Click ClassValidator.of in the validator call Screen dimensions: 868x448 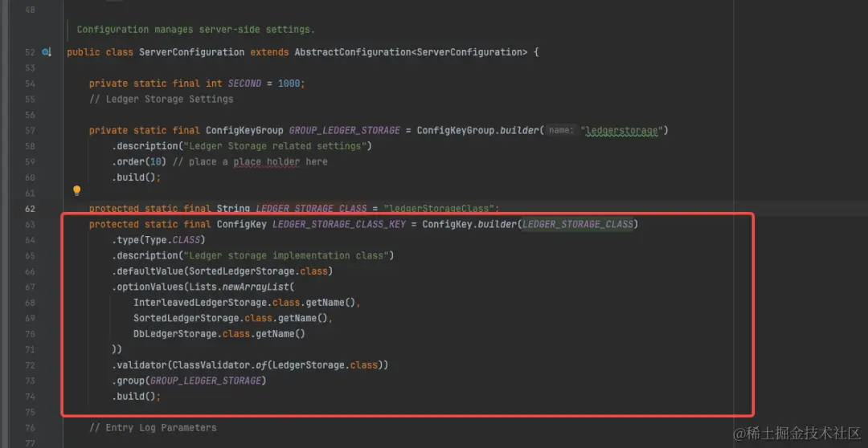(x=219, y=365)
